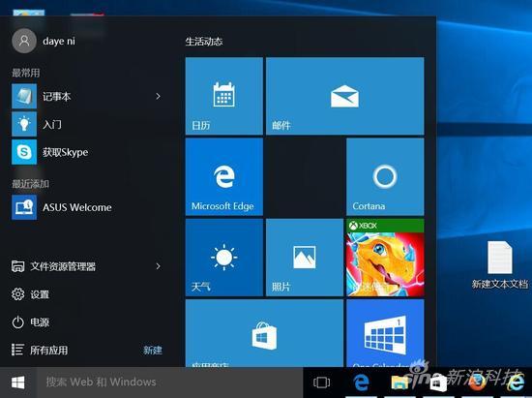Click the 搜索 Web 和 Windows search box

tap(169, 383)
